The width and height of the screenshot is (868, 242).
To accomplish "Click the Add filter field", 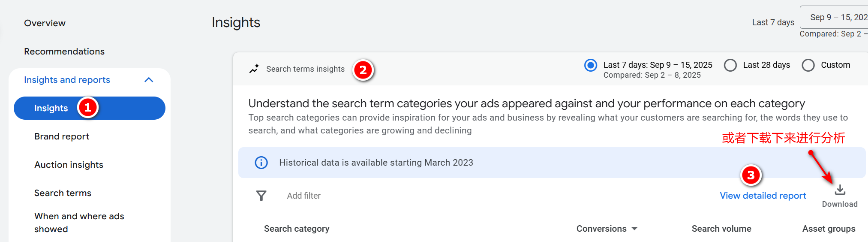I will click(x=303, y=196).
